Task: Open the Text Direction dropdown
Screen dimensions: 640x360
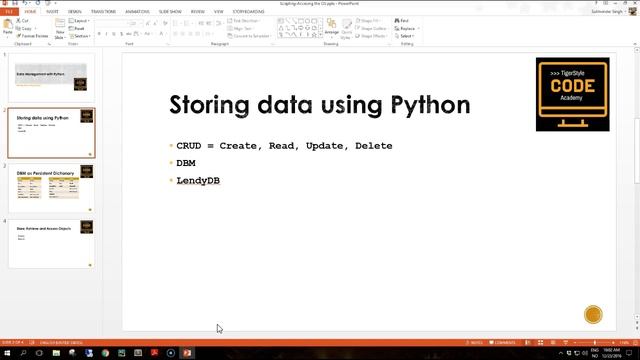Action: coord(244,20)
